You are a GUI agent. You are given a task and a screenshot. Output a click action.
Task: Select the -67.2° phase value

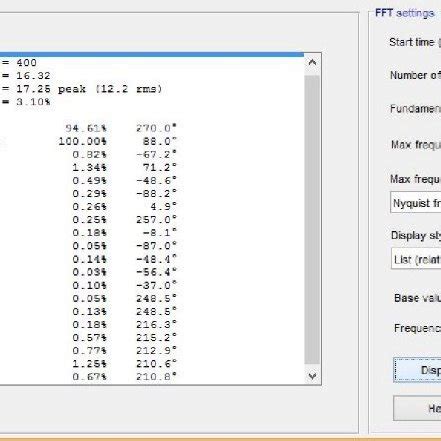[156, 154]
